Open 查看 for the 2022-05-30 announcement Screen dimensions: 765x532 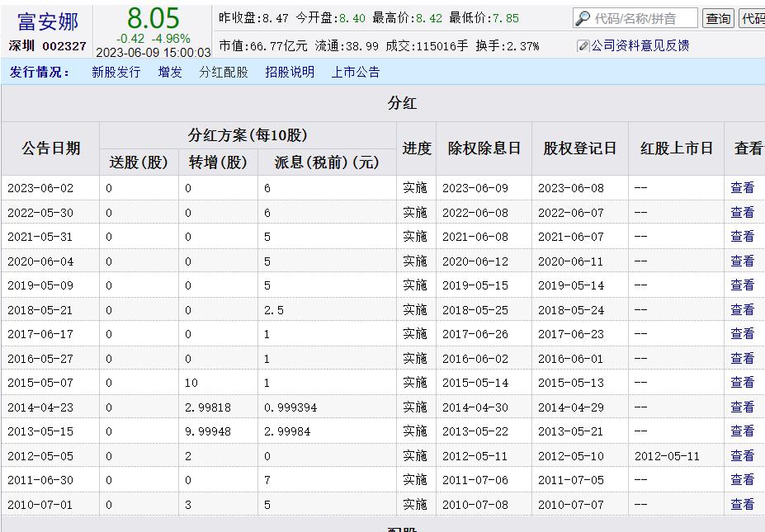pos(742,213)
